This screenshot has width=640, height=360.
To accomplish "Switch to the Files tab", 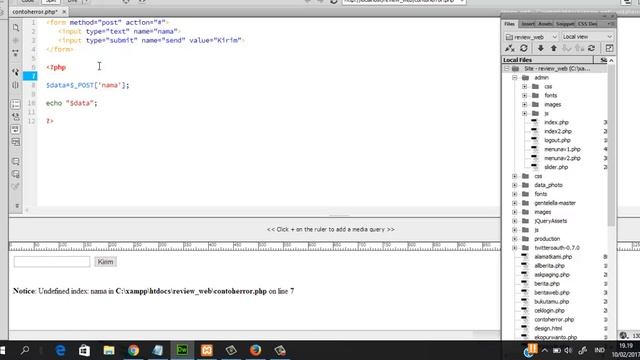I will (x=509, y=24).
